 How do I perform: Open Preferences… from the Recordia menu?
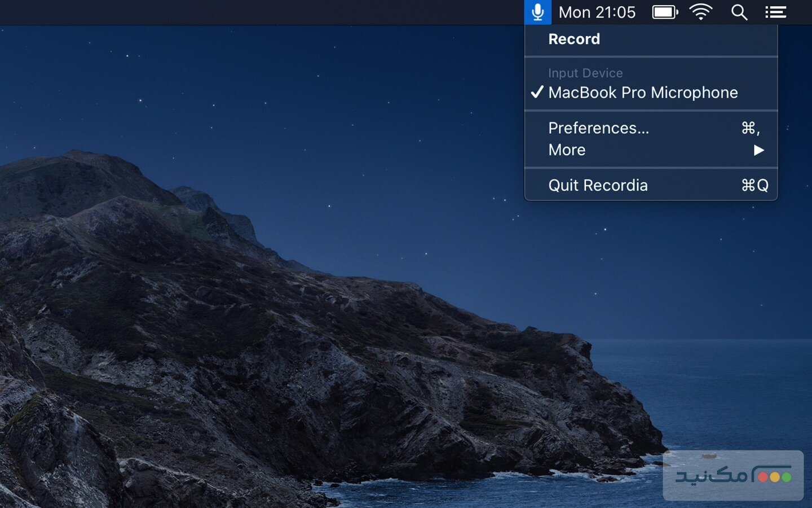pyautogui.click(x=598, y=128)
